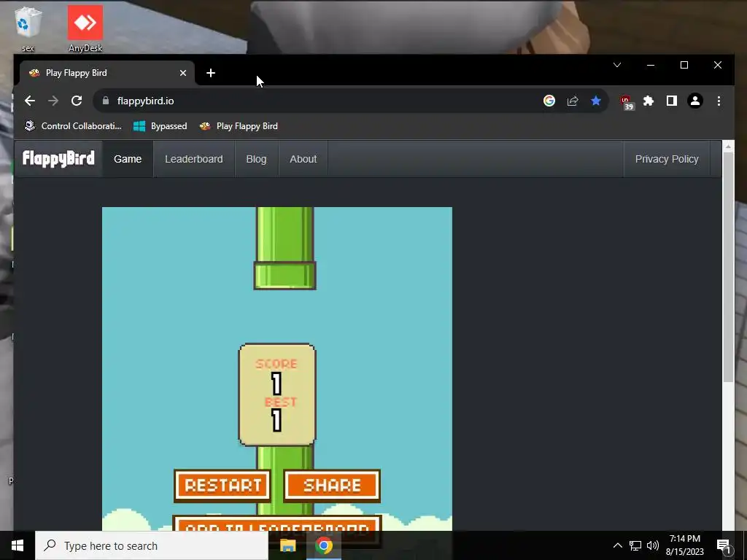Restart the Flappy Bird game

(x=223, y=486)
